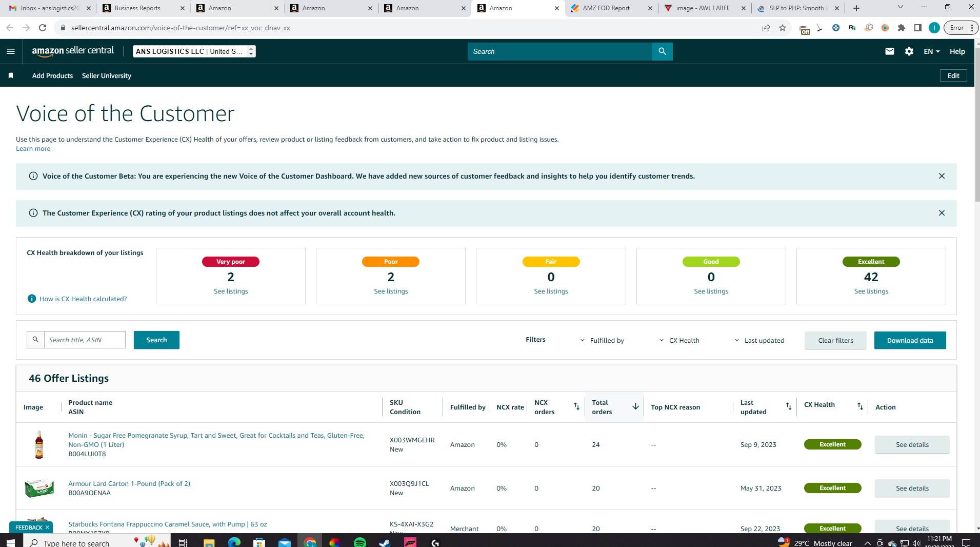Open the EN language dropdown
The width and height of the screenshot is (980, 547).
(x=932, y=51)
